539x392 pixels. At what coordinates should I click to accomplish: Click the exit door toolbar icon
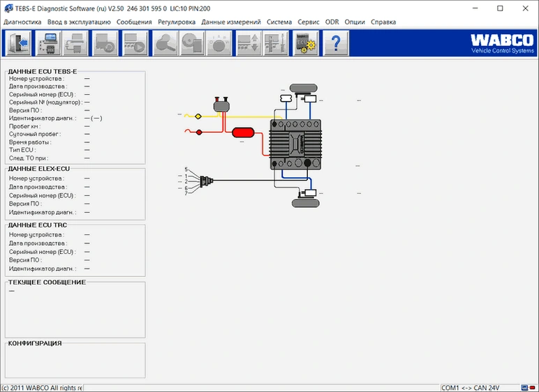19,43
